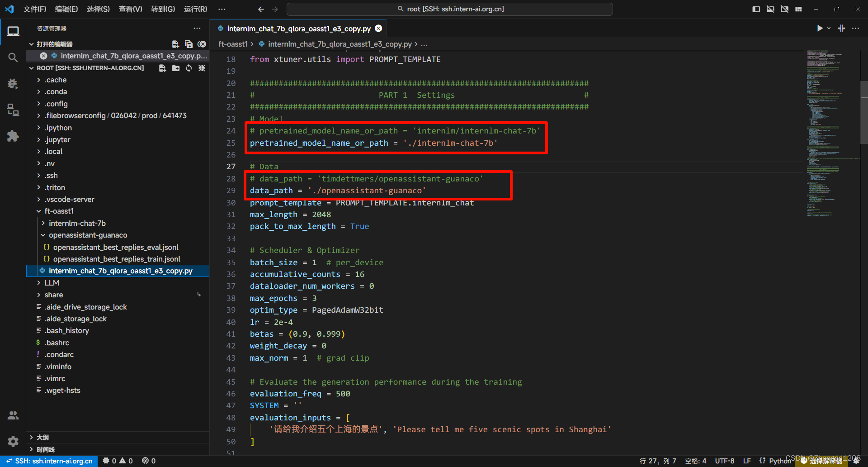868x467 pixels.
Task: Open Manage gear settings menu
Action: (x=13, y=441)
